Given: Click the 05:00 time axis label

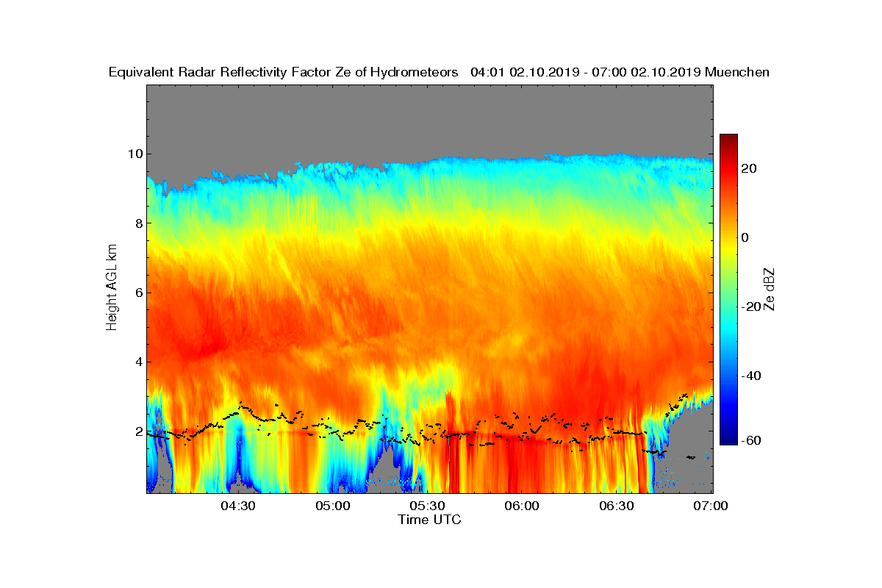Looking at the screenshot, I should coord(333,506).
